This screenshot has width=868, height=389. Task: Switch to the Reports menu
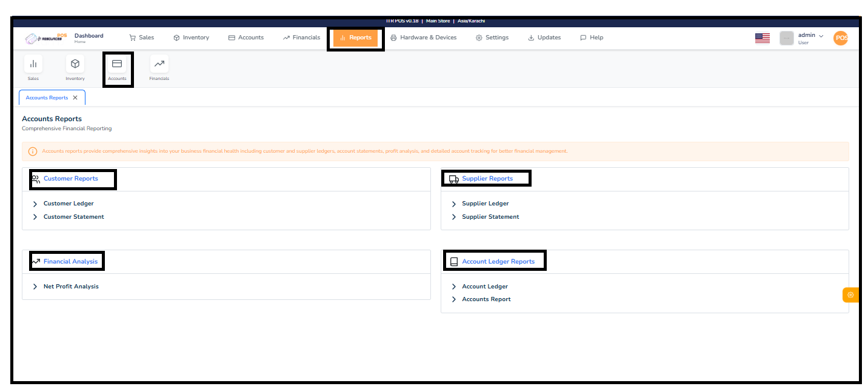(x=356, y=37)
